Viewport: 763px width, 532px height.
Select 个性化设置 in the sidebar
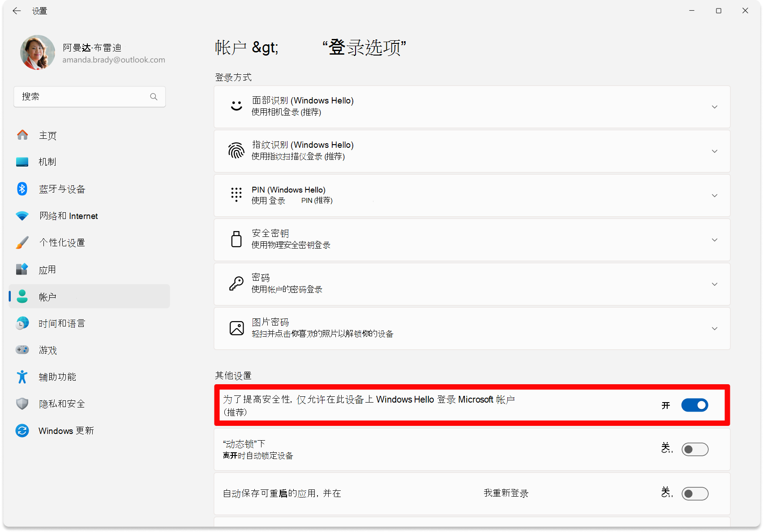tap(90, 243)
